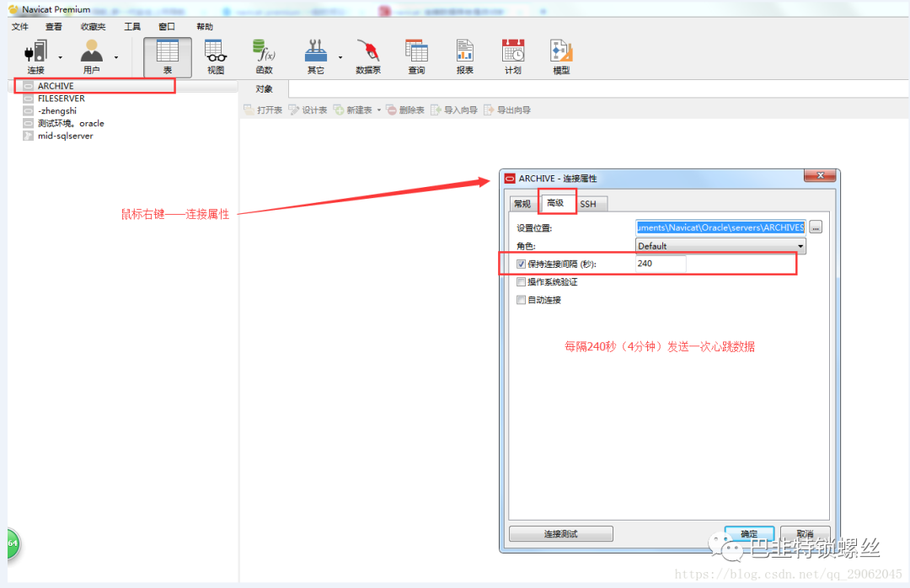This screenshot has height=588, width=910.
Task: Click Cancel (取消) in dialog
Action: tap(805, 533)
